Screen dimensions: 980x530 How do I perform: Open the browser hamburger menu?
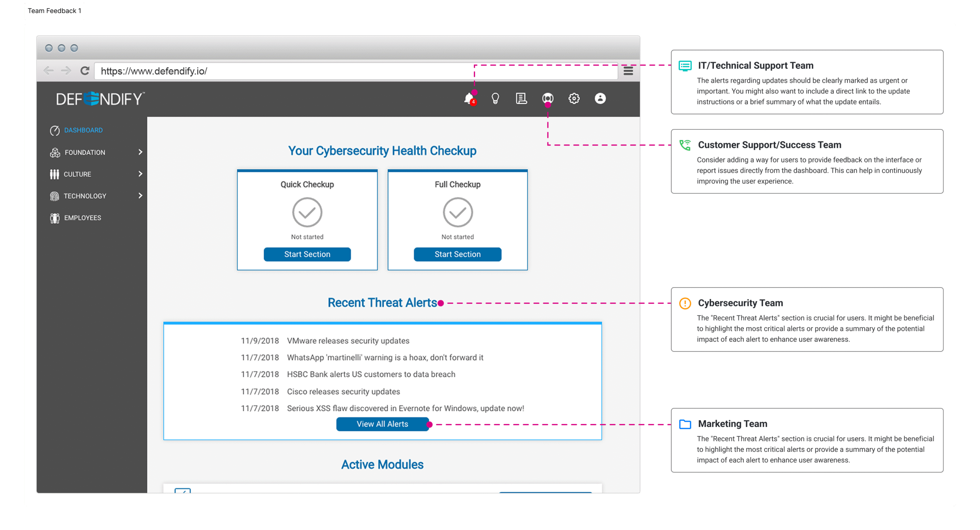point(628,71)
